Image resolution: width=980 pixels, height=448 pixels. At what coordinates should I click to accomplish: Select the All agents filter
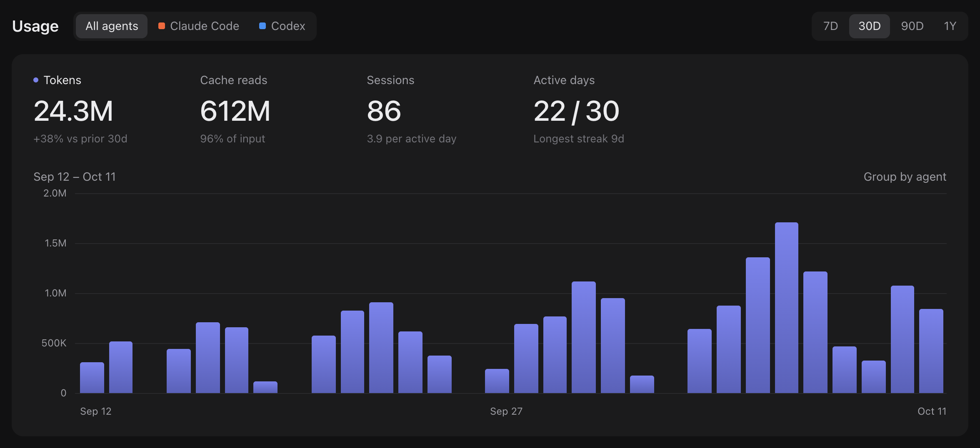point(112,26)
